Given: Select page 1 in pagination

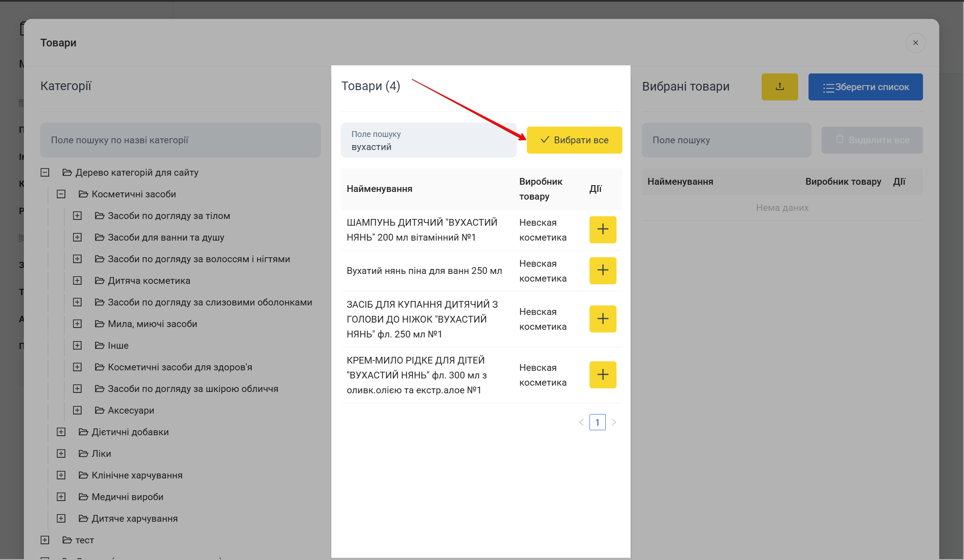Looking at the screenshot, I should coord(597,422).
